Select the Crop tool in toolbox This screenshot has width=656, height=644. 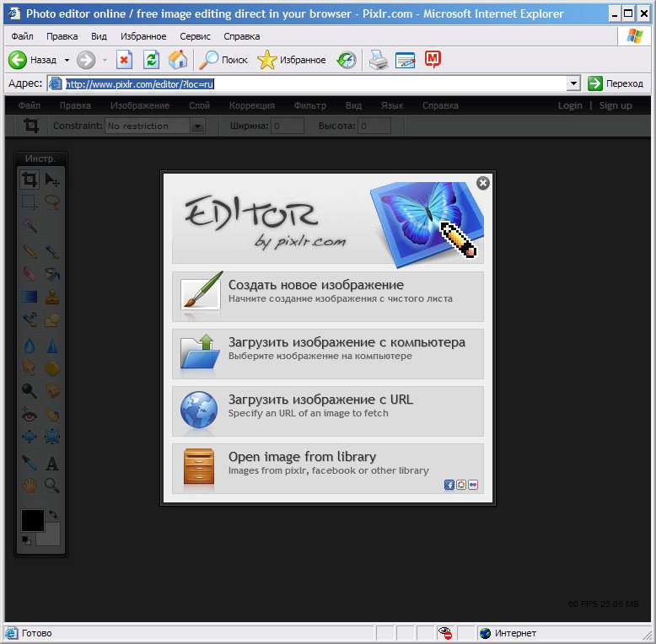pyautogui.click(x=30, y=180)
